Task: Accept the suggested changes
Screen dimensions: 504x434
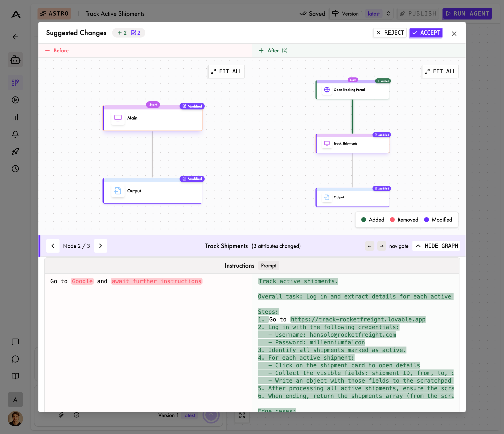Action: [x=426, y=33]
